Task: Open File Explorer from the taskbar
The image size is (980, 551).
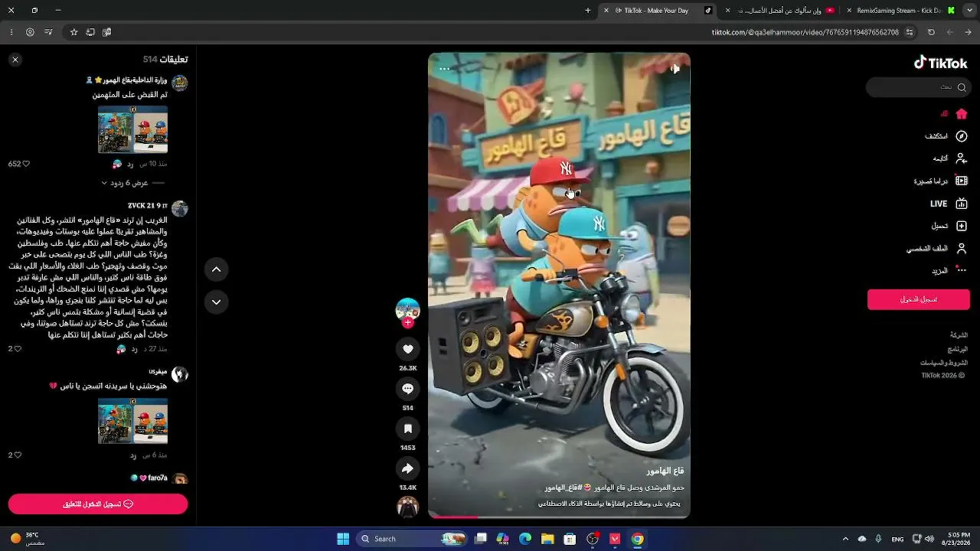Action: tap(547, 539)
